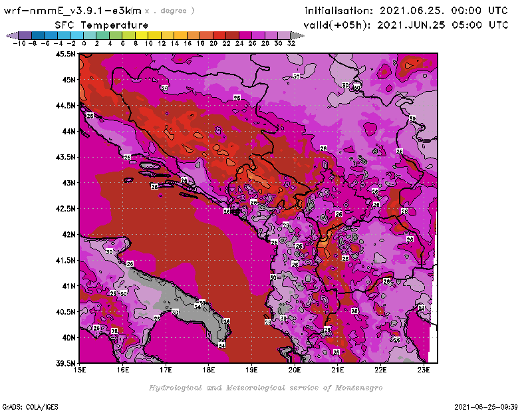Pick the legend swatch between 18 and 20
The height and width of the screenshot is (411, 532).
[x=206, y=35]
